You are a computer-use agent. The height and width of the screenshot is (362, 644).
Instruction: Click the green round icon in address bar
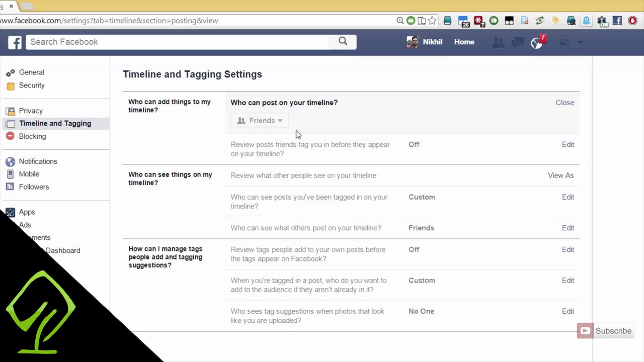pyautogui.click(x=411, y=21)
